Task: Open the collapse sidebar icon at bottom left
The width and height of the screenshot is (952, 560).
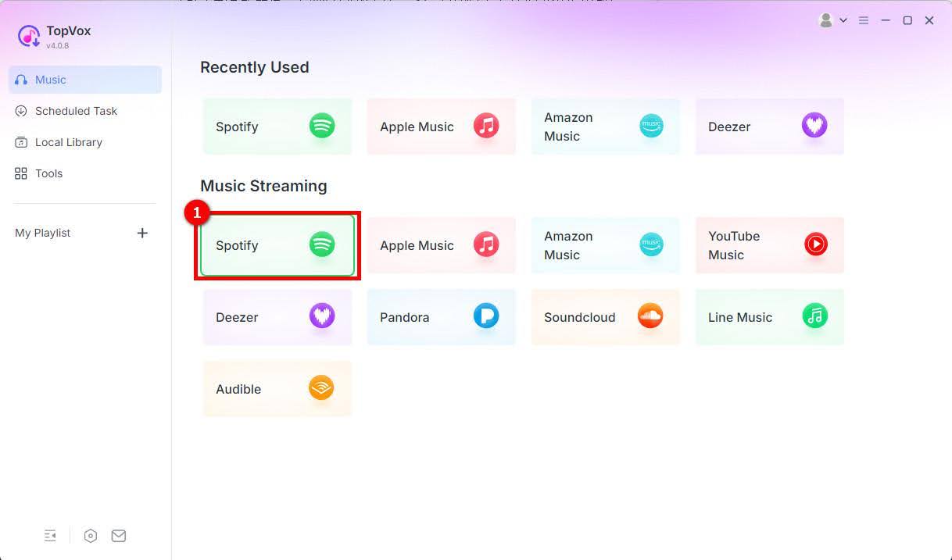Action: (50, 536)
